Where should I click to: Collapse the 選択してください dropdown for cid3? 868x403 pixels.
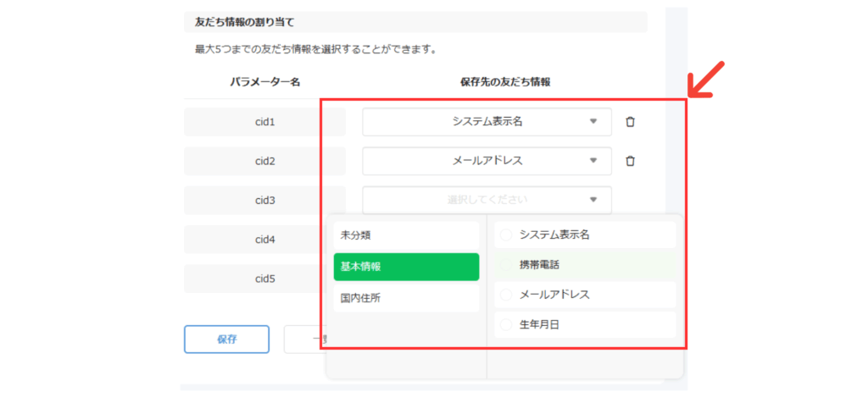[x=487, y=200]
